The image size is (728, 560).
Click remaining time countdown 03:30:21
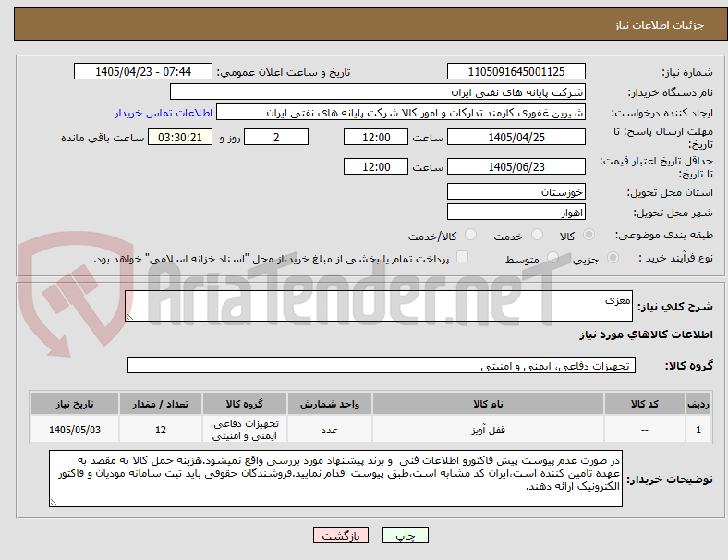tap(180, 138)
